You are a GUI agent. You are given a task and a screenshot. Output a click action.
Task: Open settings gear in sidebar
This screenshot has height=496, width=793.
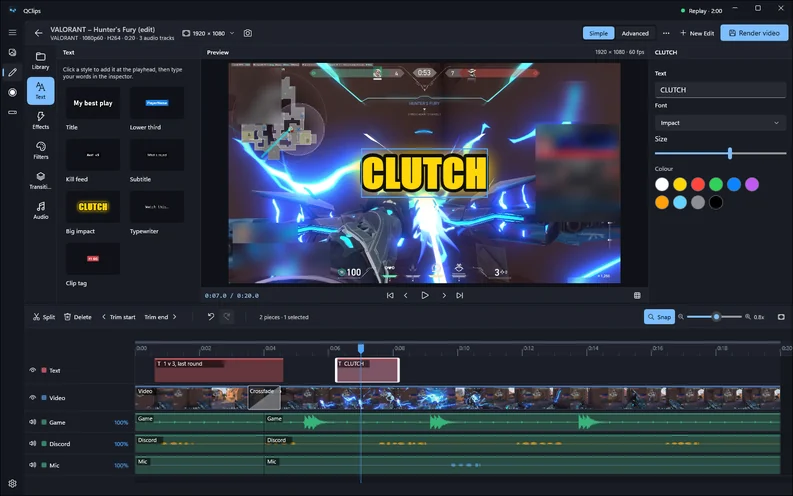tap(12, 483)
